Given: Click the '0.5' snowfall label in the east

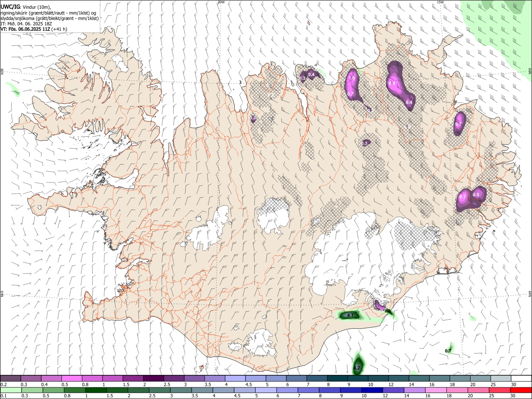Looking at the screenshot, I should click(x=476, y=195).
